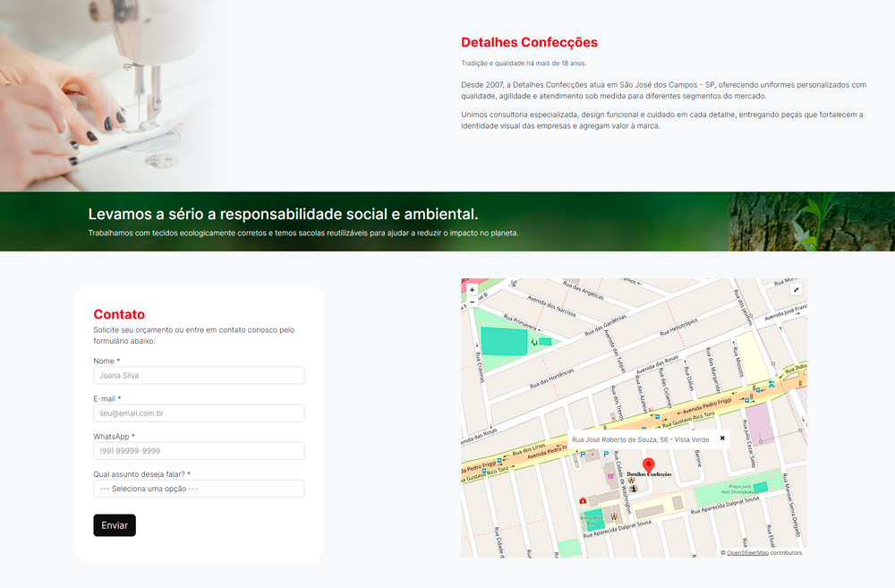Click the 'E-mail *' field label
895x588 pixels.
tap(107, 398)
